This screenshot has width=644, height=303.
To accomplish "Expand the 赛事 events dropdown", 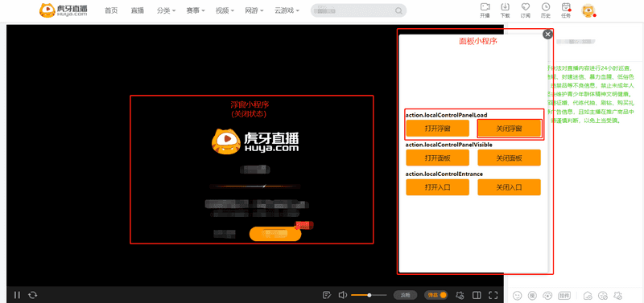I will click(196, 10).
